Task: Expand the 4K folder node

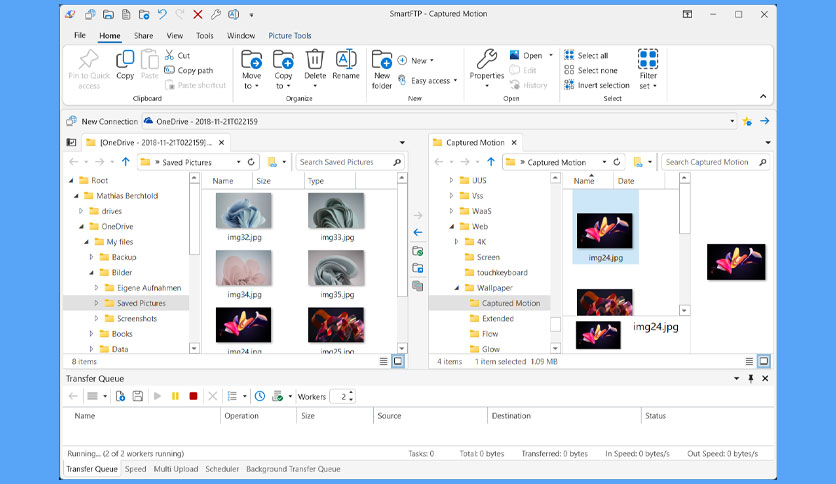Action: coord(456,241)
